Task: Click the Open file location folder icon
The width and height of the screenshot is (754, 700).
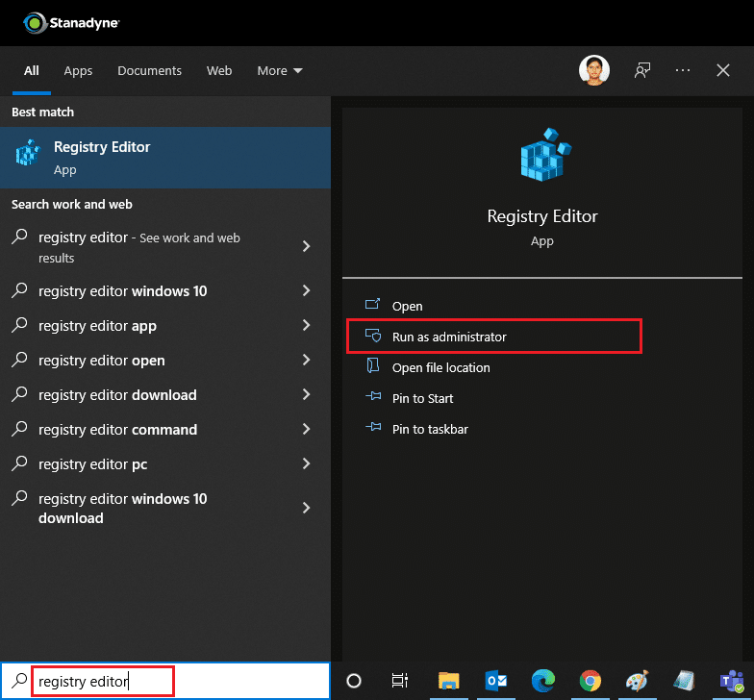Action: tap(373, 365)
